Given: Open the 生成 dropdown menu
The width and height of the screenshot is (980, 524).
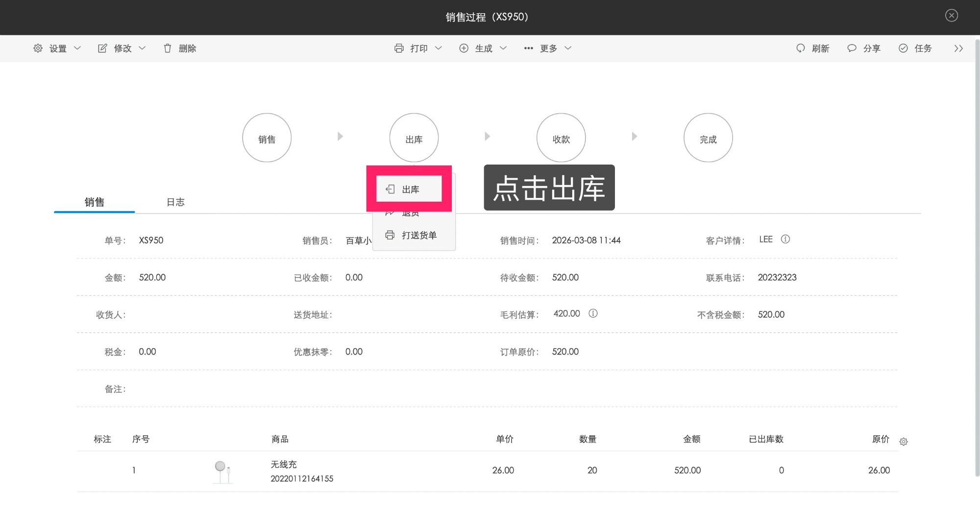Looking at the screenshot, I should [482, 48].
